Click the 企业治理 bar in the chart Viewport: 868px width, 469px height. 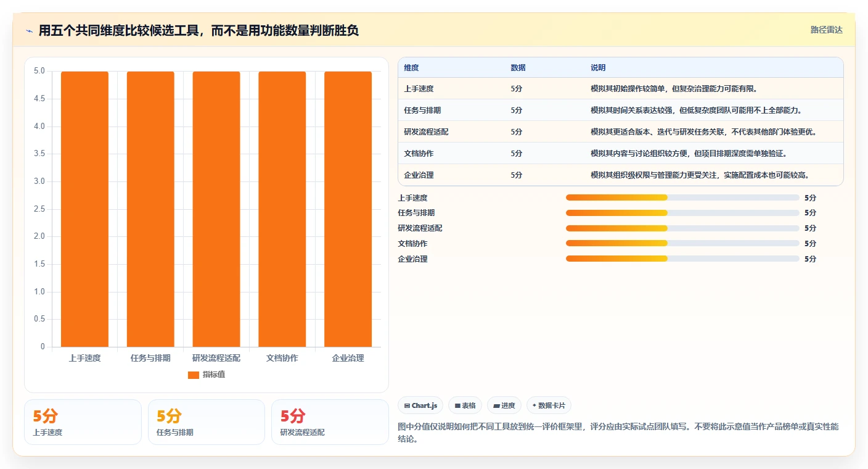pyautogui.click(x=348, y=209)
